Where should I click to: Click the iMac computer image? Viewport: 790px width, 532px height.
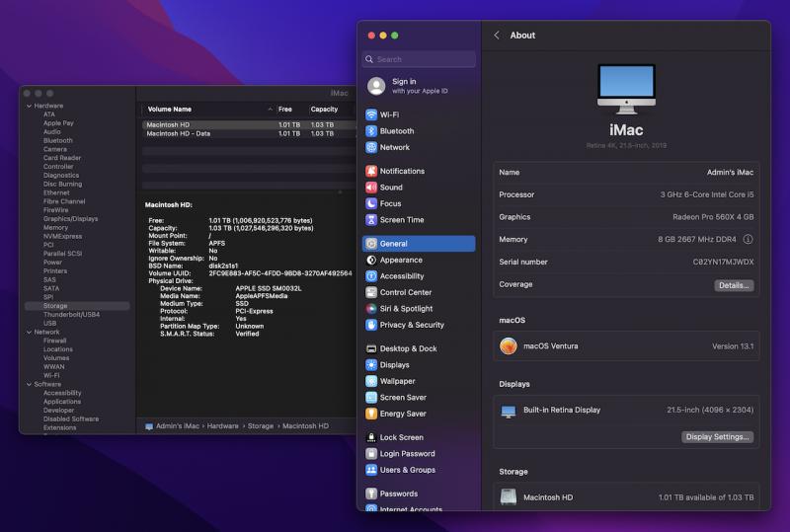[626, 89]
